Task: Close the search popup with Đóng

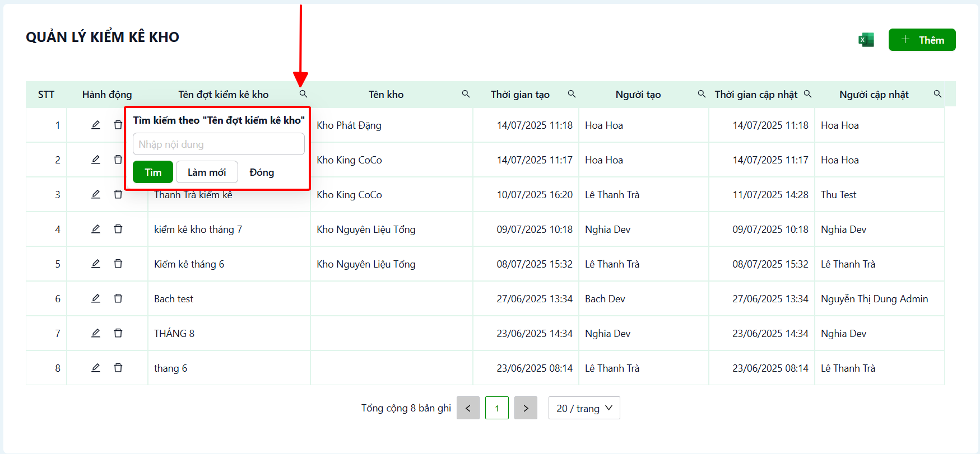Action: click(262, 172)
